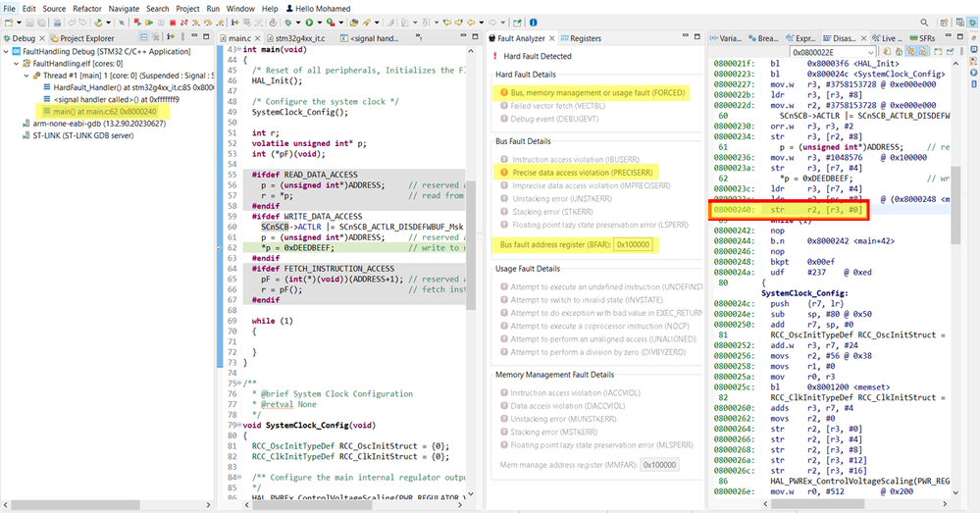Screen dimensions: 980x513
Task: Click Skip All Breakpoints icon
Action: (122, 23)
